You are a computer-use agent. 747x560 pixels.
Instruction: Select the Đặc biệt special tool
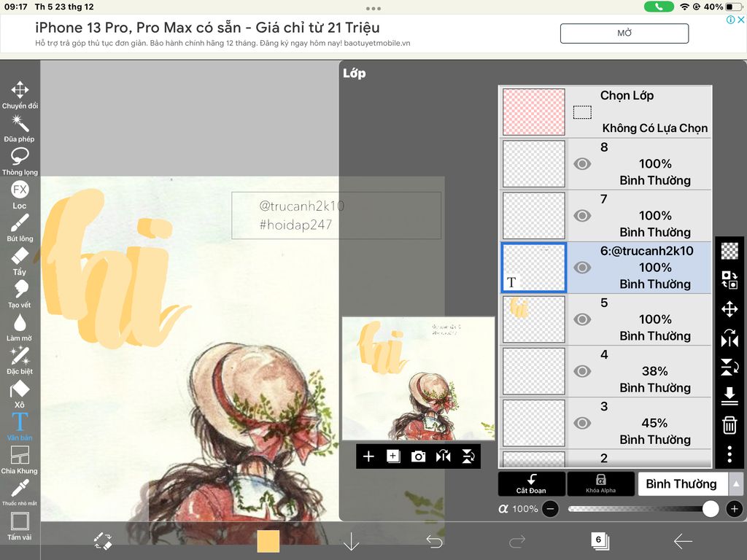tap(20, 361)
